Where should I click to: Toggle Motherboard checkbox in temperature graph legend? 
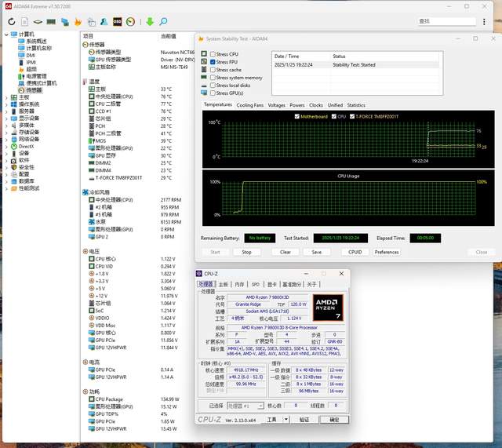point(296,116)
